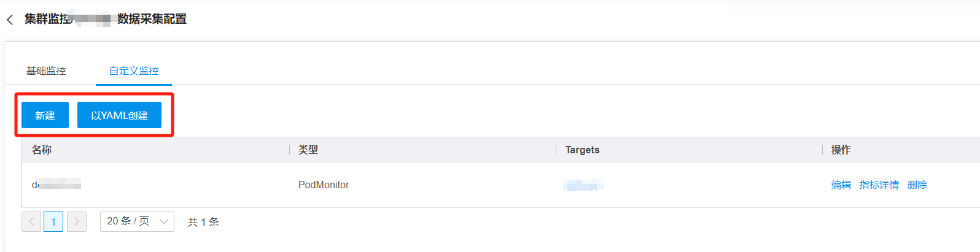Select the 自定义监控 tab

coord(134,71)
